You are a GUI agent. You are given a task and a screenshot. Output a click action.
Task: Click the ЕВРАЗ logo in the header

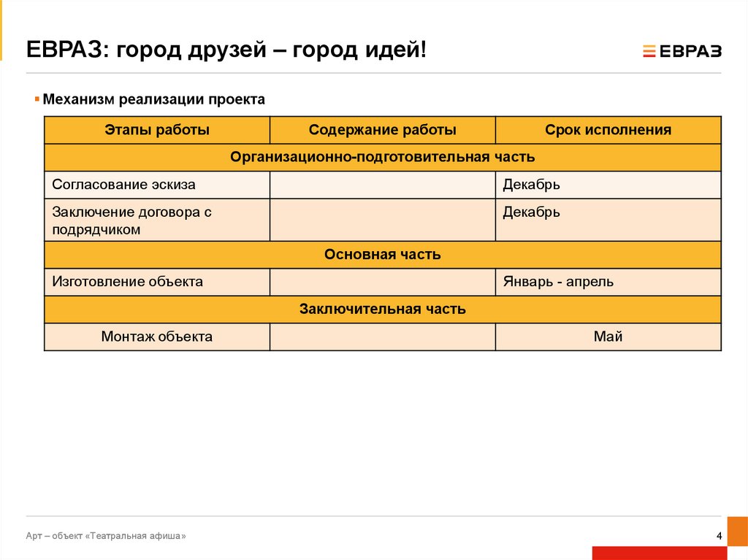pyautogui.click(x=682, y=51)
